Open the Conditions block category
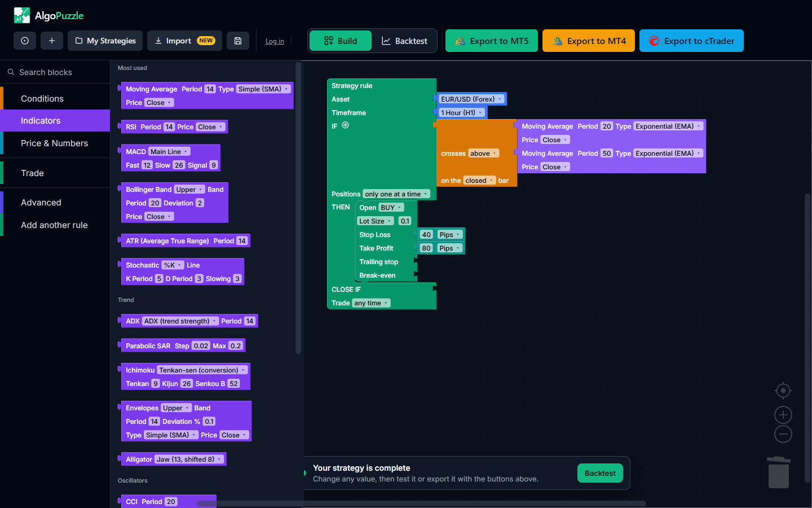The height and width of the screenshot is (508, 812). (x=55, y=98)
